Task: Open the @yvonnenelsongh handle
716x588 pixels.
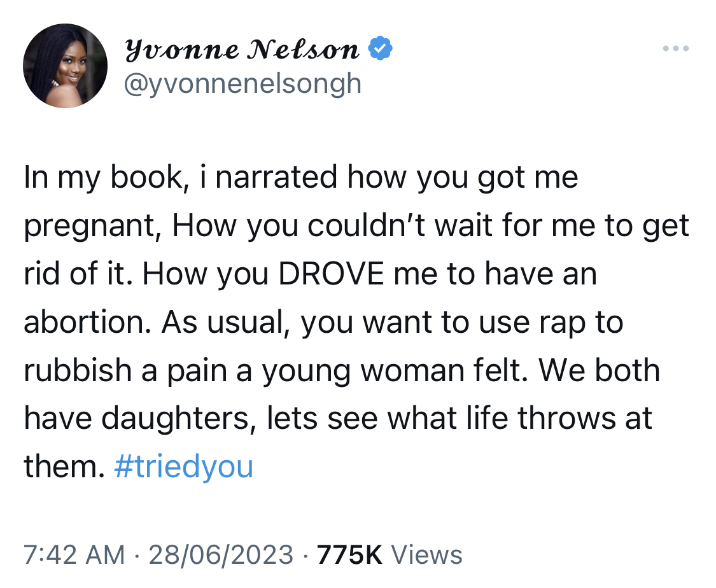Action: click(242, 83)
